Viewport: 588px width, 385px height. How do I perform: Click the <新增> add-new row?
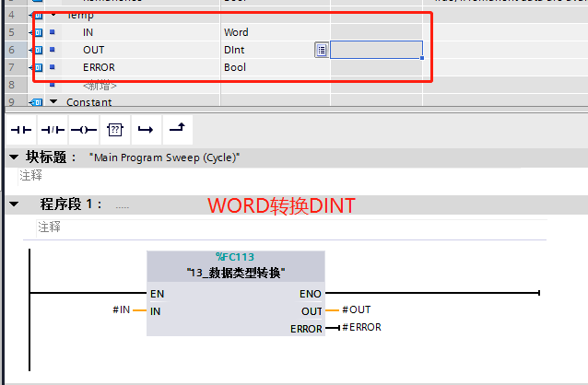point(100,86)
